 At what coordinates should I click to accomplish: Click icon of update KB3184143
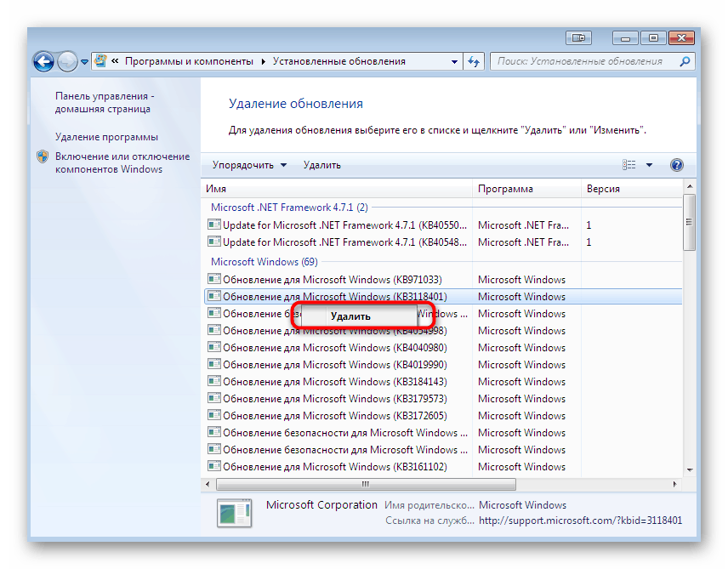214,381
